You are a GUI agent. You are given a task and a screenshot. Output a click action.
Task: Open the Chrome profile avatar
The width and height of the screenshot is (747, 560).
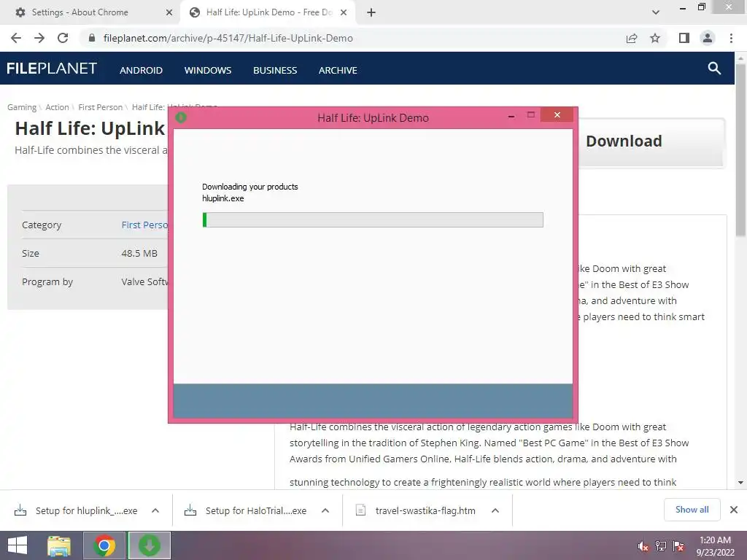click(x=708, y=38)
